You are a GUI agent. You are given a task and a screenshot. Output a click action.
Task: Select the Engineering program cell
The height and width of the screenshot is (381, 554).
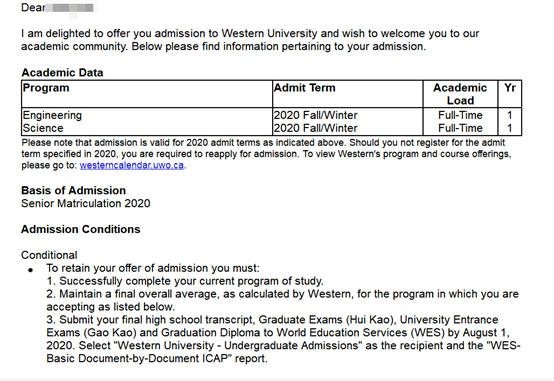52,115
